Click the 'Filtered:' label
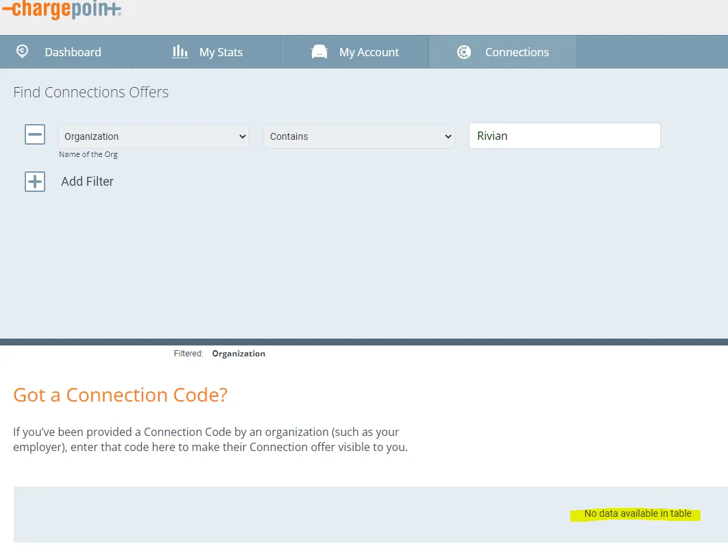The height and width of the screenshot is (560, 728). click(188, 354)
